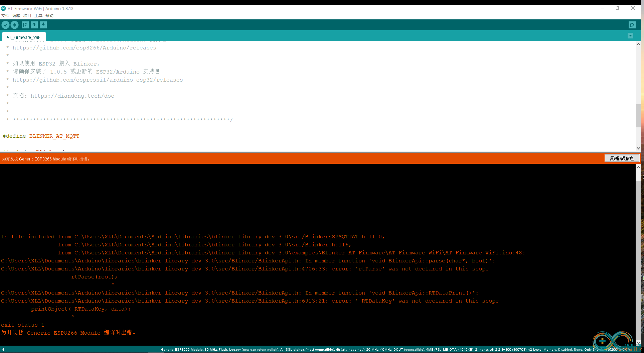Screen dimensions: 644x353
Task: Open the 项目 menu
Action: coord(27,15)
